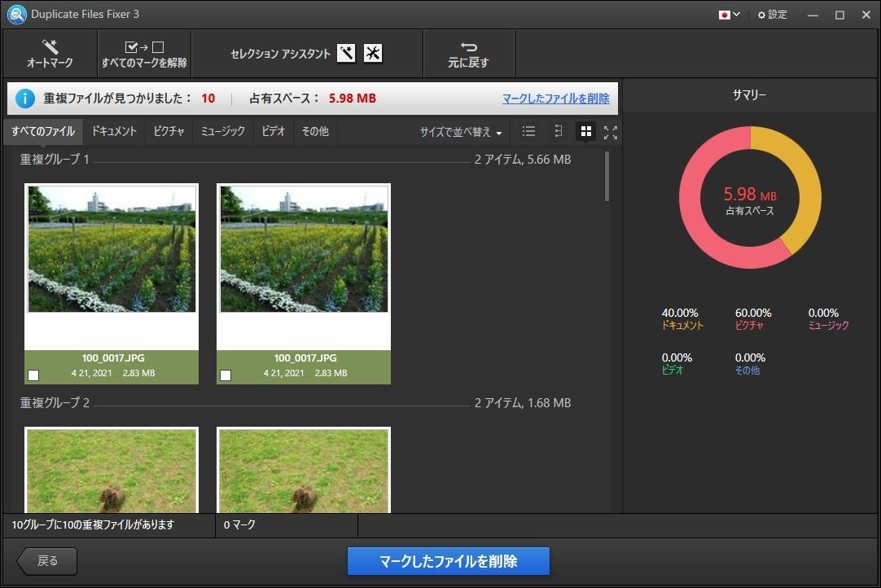Click the blue info icon
Screen dimensions: 881x588
24,99
